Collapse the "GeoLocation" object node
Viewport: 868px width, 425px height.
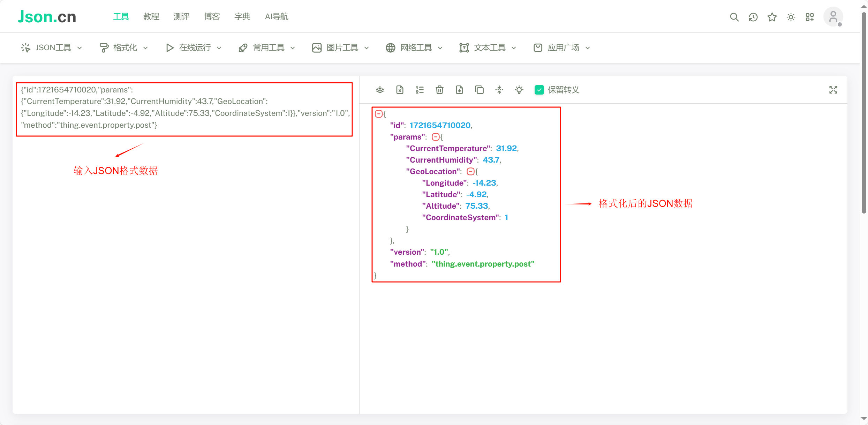tap(470, 171)
